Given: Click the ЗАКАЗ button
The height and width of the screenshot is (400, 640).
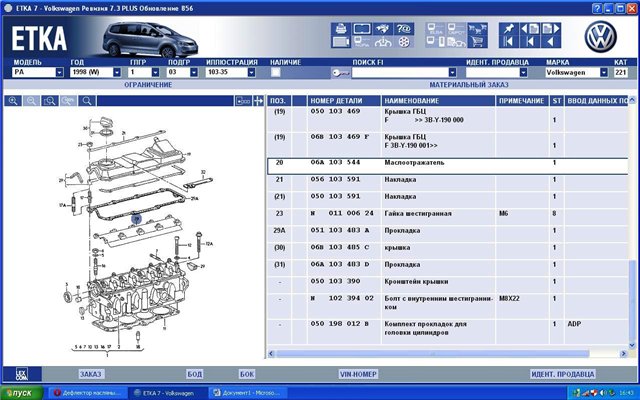Looking at the screenshot, I should click(x=91, y=374).
